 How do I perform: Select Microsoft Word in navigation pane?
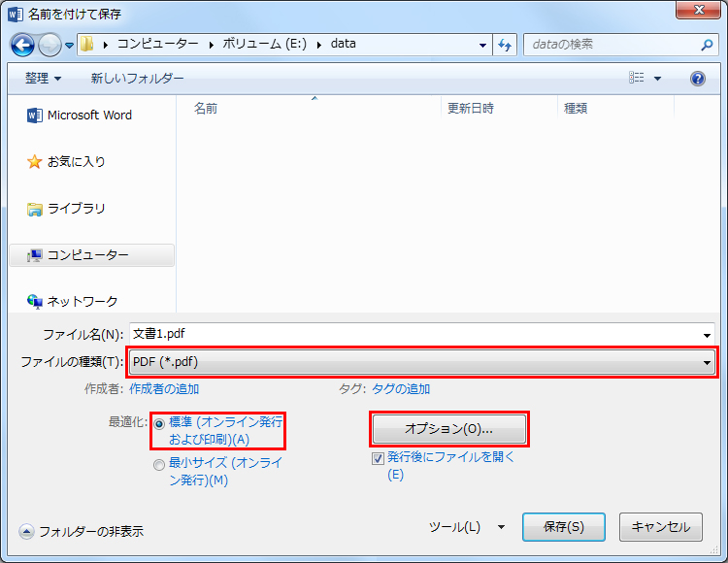(80, 116)
